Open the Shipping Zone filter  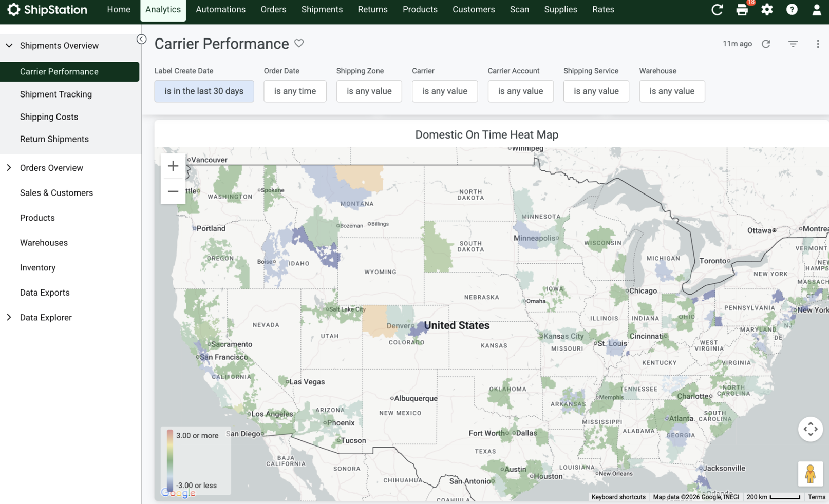[369, 91]
